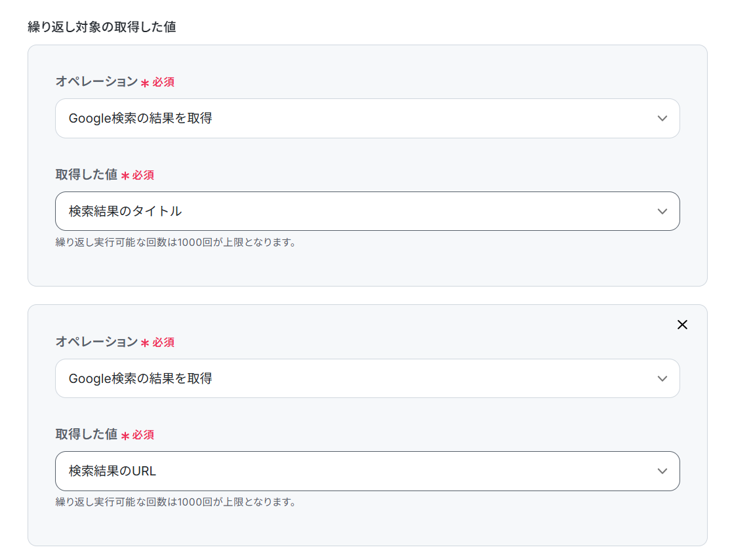Click chevron arrow on 検索結果のタイトル dropdown
The image size is (730, 560).
pos(662,211)
